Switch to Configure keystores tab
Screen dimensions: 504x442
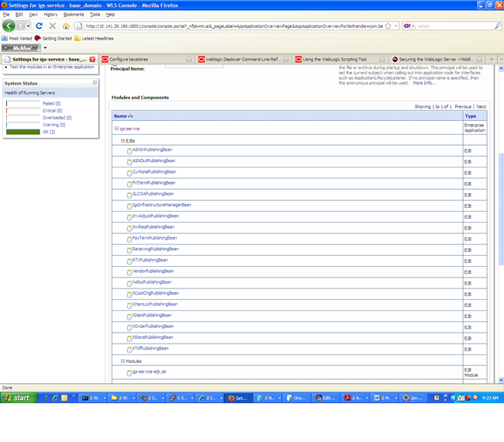pos(147,59)
